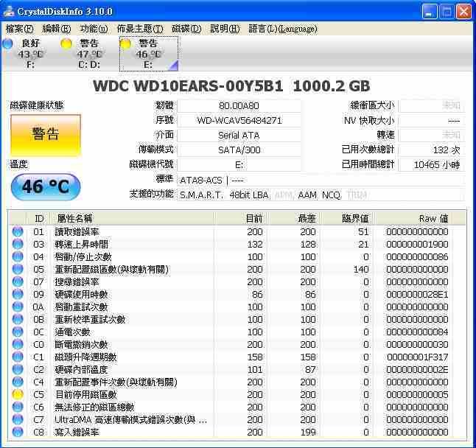Click status orb of attribute C0 斷電撤銷次數
The width and height of the screenshot is (476, 448).
[18, 345]
